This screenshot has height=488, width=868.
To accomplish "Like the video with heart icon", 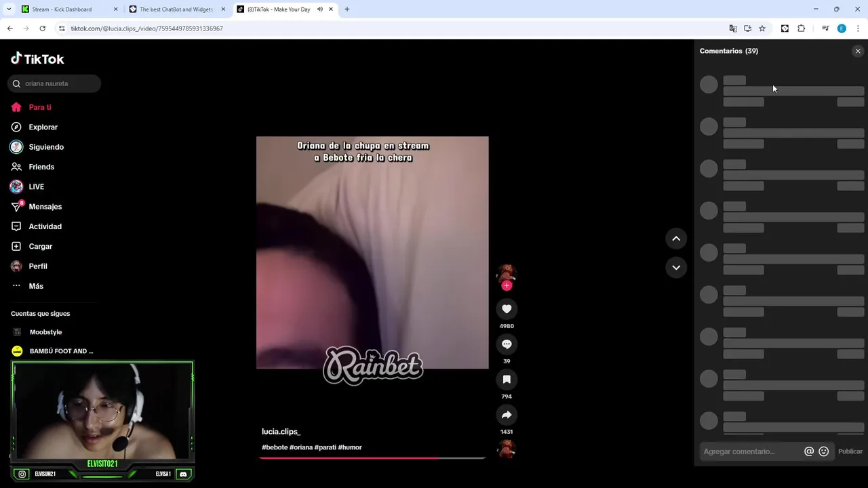I will pyautogui.click(x=507, y=309).
